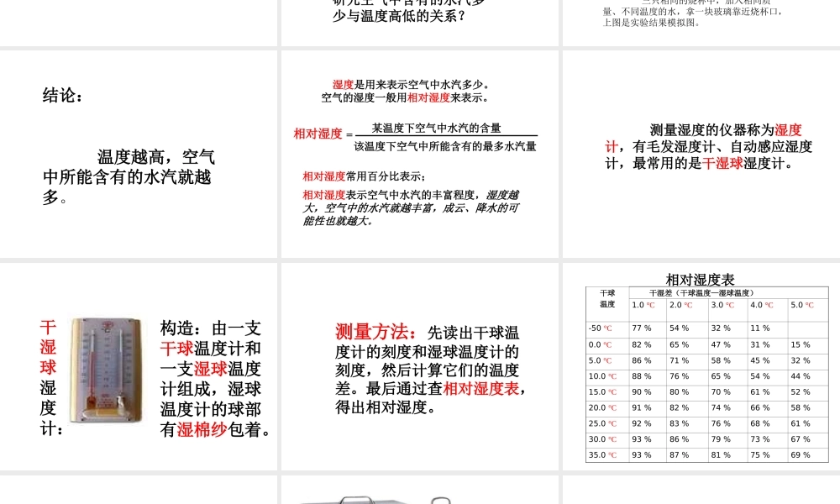Click the numerator 某温度下空气中水汽的含量

pos(437,128)
